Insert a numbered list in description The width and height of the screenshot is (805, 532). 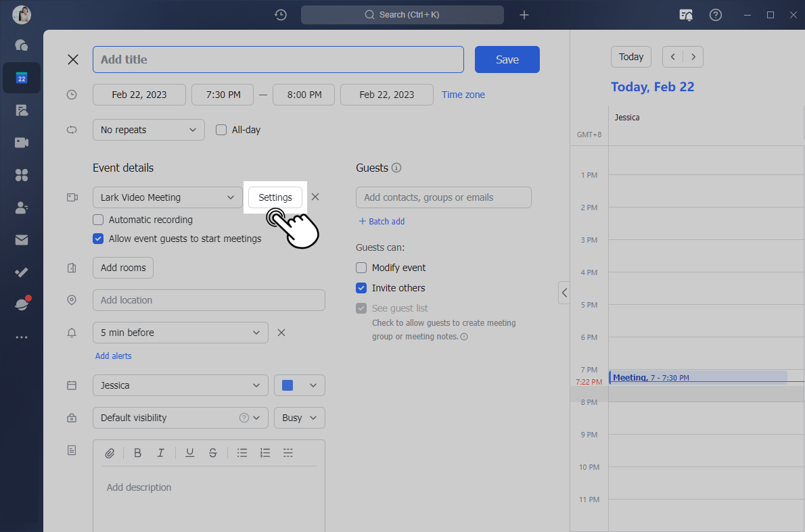[x=265, y=453]
